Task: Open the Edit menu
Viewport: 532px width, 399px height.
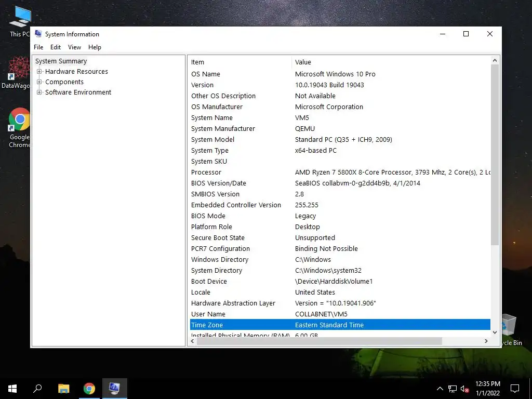Action: click(55, 47)
